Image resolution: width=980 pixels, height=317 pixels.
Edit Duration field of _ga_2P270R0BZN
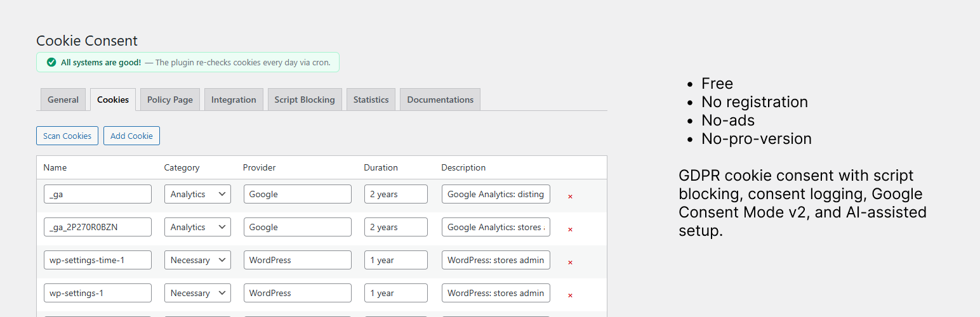[x=395, y=227]
